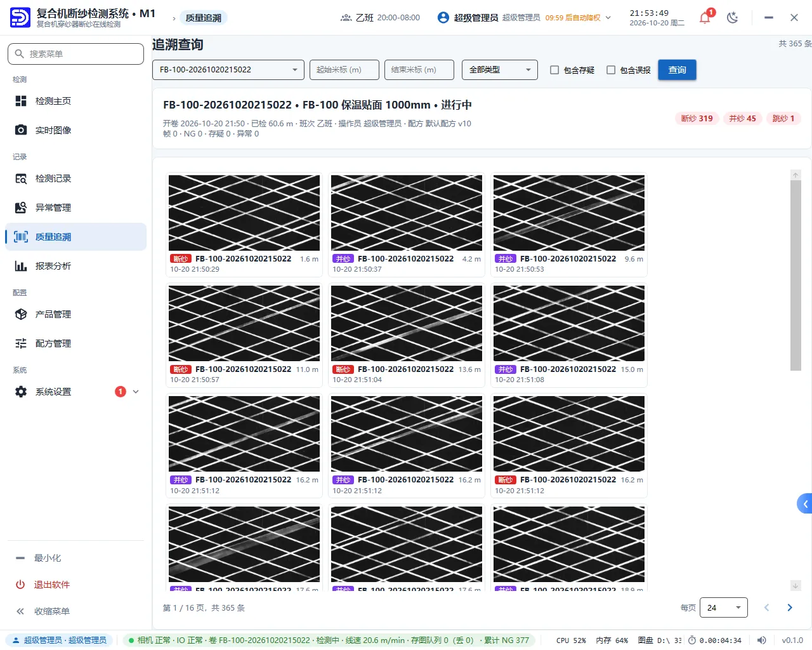This screenshot has height=650, width=812.
Task: Open the roll number FB-100-20261020215022 dropdown
Action: [228, 70]
